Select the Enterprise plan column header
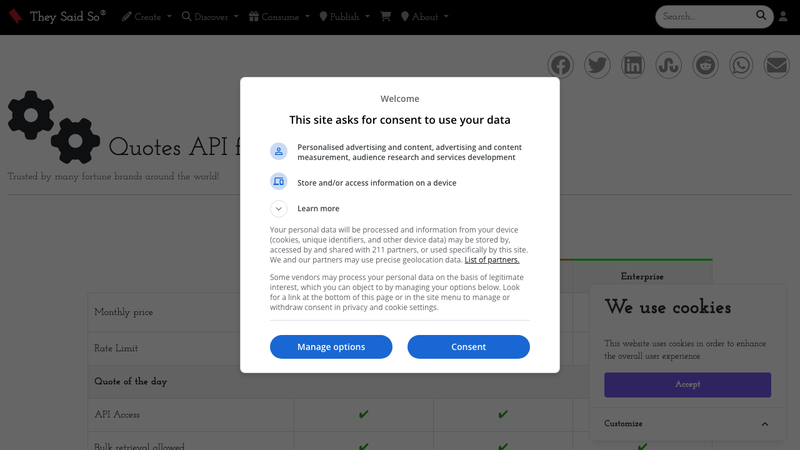 [642, 277]
